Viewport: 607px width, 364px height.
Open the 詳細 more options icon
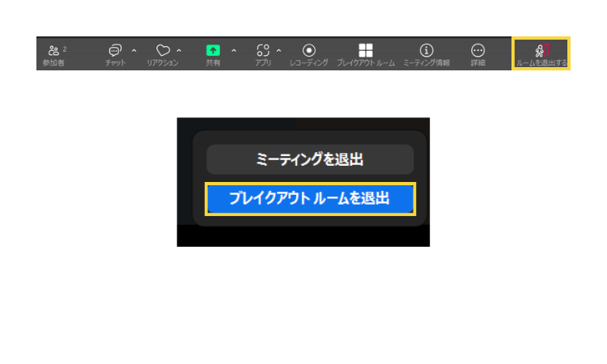(x=478, y=50)
